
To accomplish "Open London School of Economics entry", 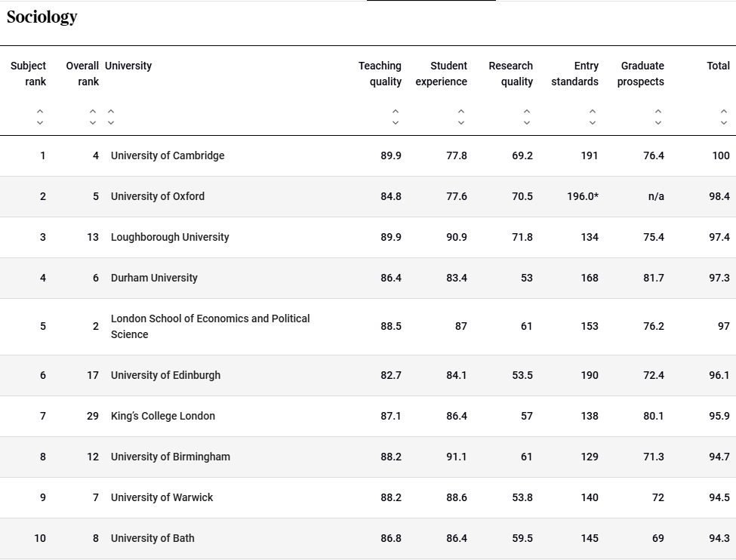I will point(211,326).
